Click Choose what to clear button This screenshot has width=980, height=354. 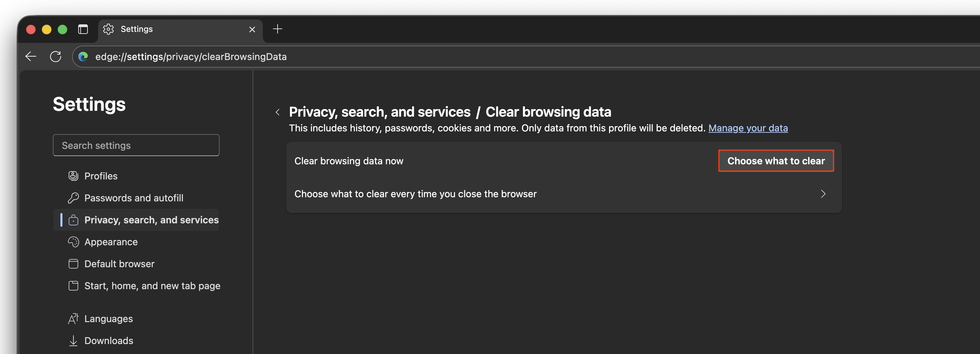[776, 161]
